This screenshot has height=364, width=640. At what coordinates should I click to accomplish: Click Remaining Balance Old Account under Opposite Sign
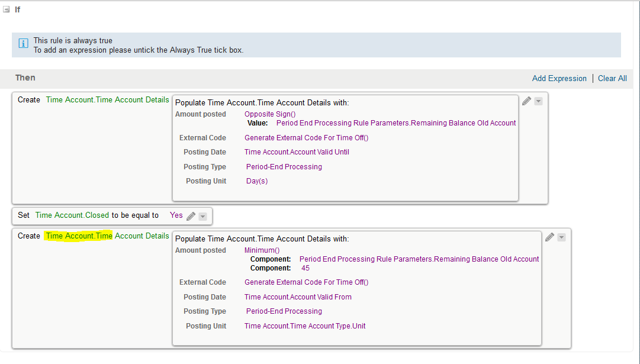point(396,123)
